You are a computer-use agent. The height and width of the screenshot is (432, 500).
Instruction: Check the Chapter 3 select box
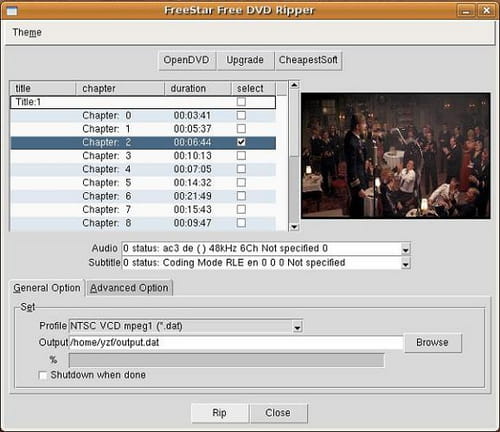[241, 156]
